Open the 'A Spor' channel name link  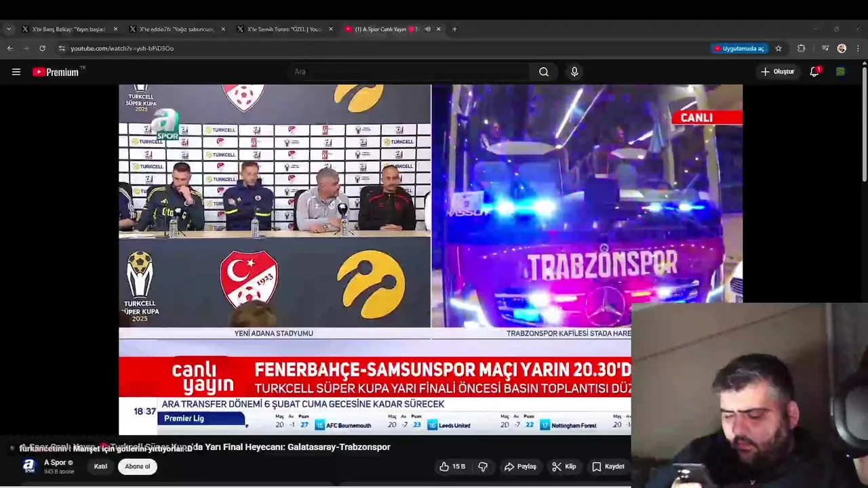55,463
